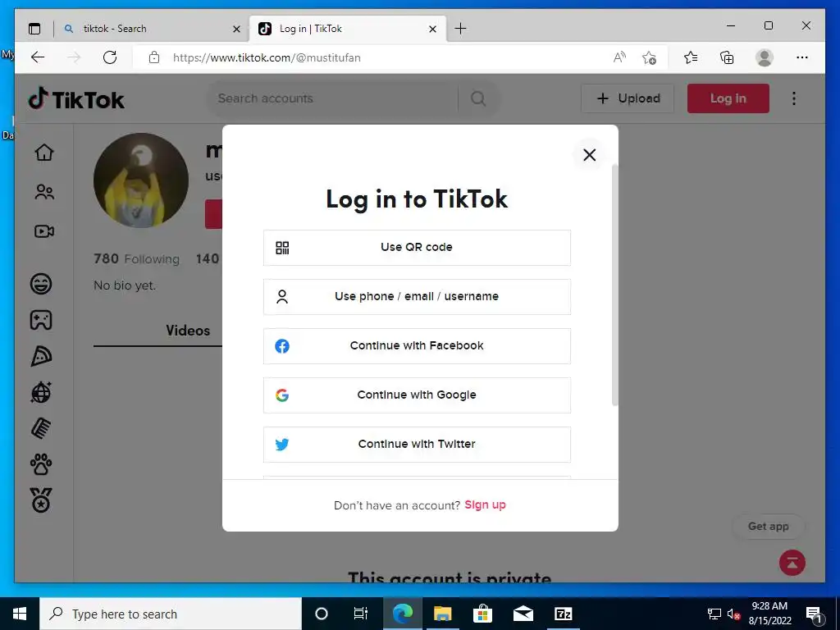840x630 pixels.
Task: Select the Sports medal icon
Action: coord(41,500)
